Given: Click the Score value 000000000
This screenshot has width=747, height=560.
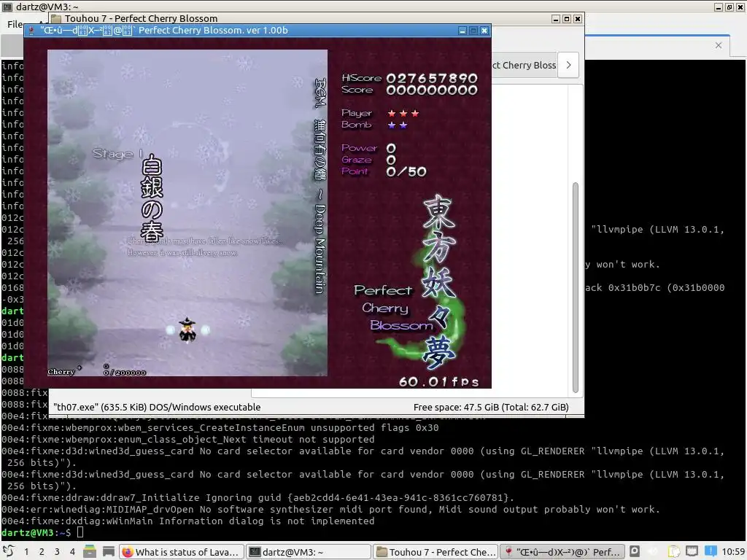Looking at the screenshot, I should point(432,90).
